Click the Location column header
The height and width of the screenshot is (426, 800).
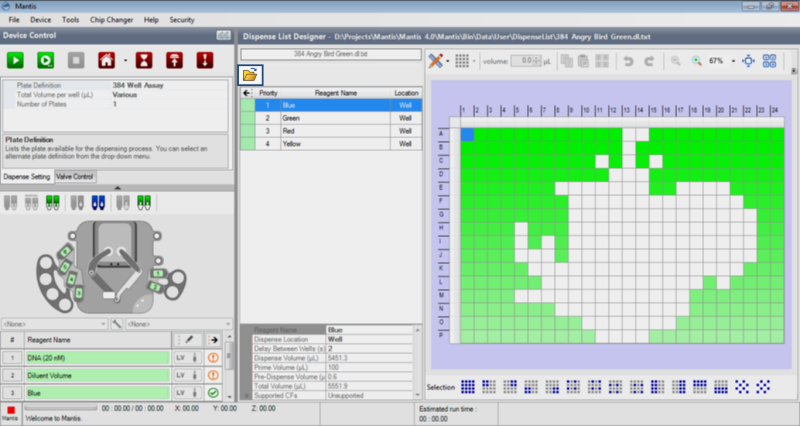tap(406, 93)
